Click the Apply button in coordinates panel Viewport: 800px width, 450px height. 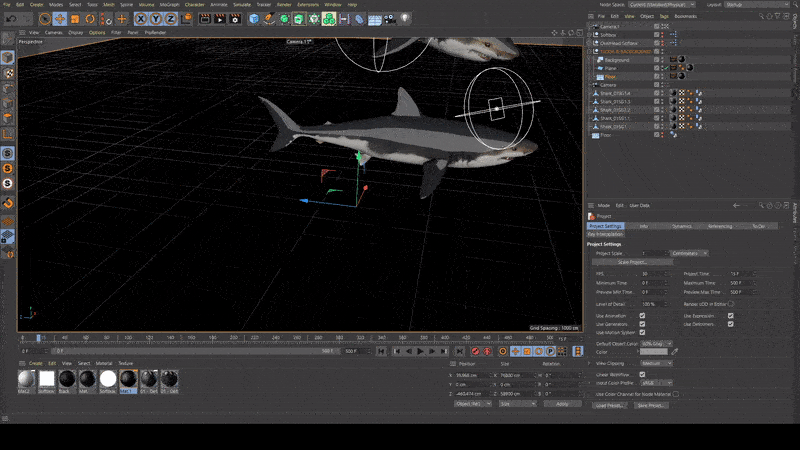(x=561, y=403)
